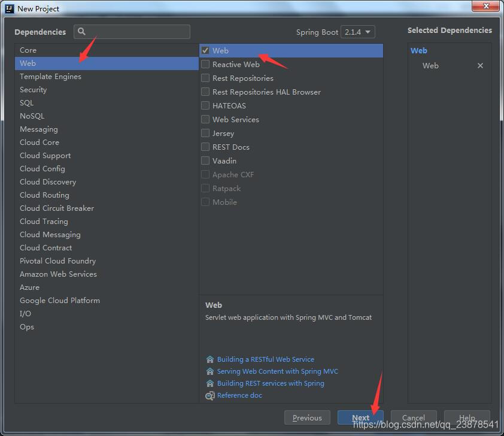This screenshot has width=504, height=436.
Task: Click the disabled Mobile checkbox
Action: 205,202
